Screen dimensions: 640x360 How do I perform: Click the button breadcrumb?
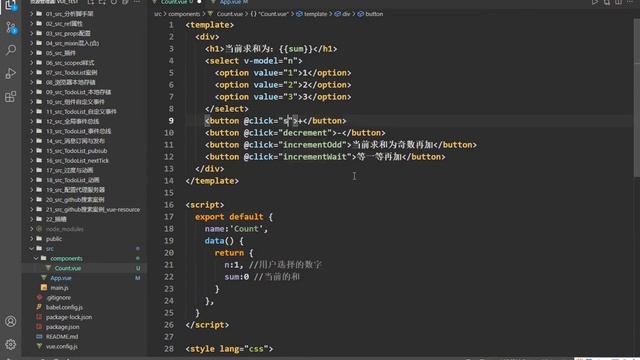pyautogui.click(x=374, y=14)
